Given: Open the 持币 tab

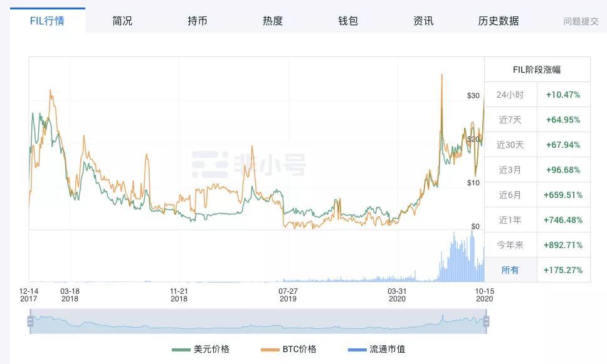Looking at the screenshot, I should 198,21.
